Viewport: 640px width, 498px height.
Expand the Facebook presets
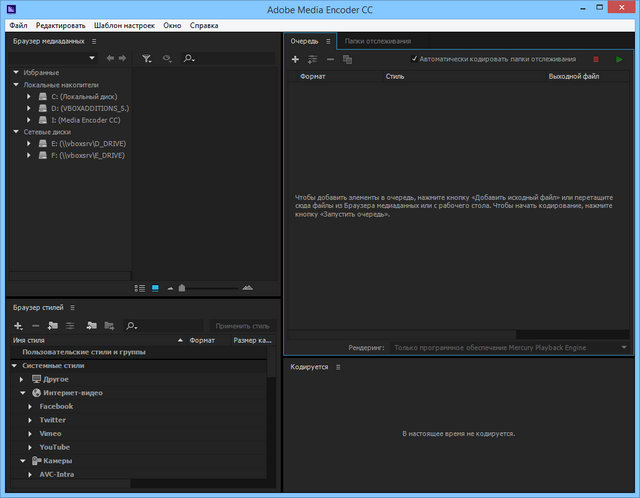tap(30, 407)
